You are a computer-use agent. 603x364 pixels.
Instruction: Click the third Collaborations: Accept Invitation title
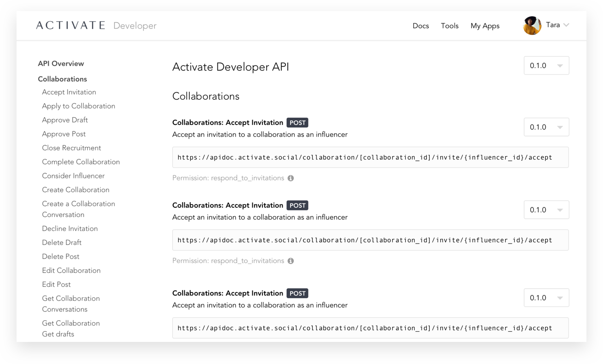pyautogui.click(x=228, y=293)
